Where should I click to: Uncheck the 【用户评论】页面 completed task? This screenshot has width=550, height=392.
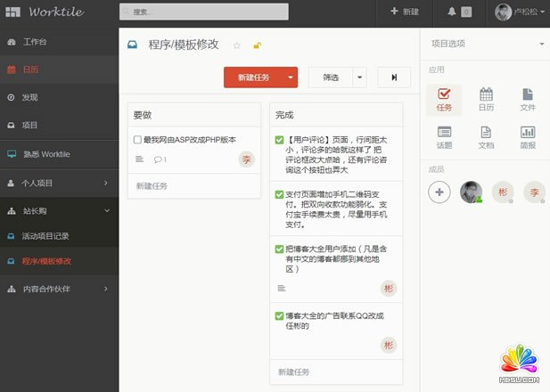(280, 140)
